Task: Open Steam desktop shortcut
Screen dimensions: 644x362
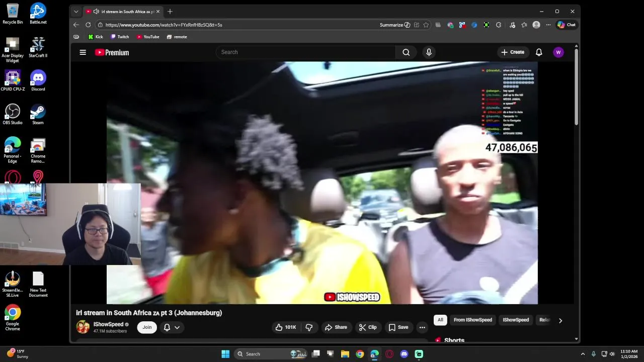Action: click(38, 114)
